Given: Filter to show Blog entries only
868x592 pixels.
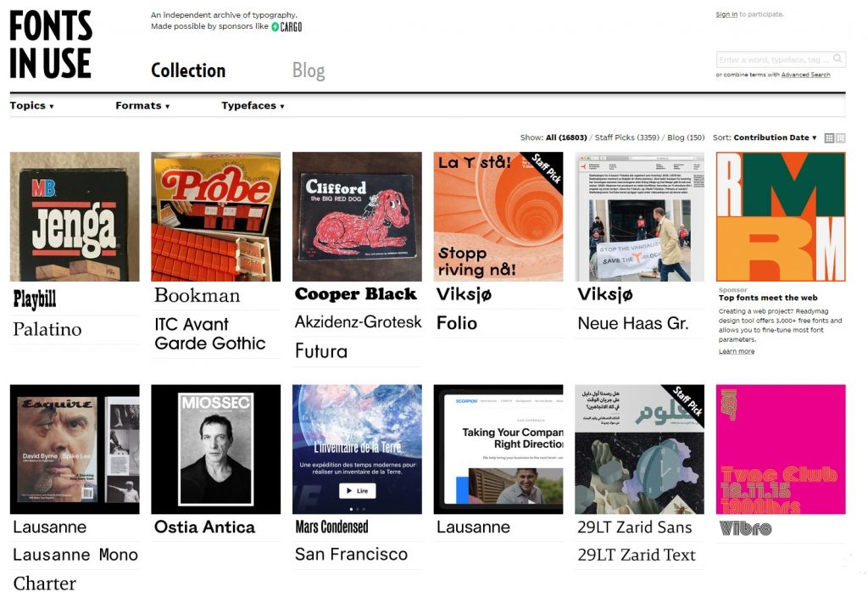Looking at the screenshot, I should [x=684, y=137].
